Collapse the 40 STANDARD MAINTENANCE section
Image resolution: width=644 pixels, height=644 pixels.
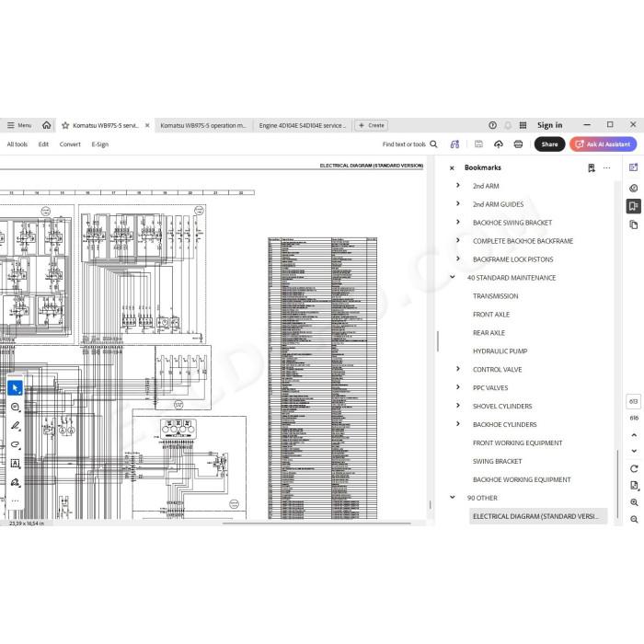(453, 277)
